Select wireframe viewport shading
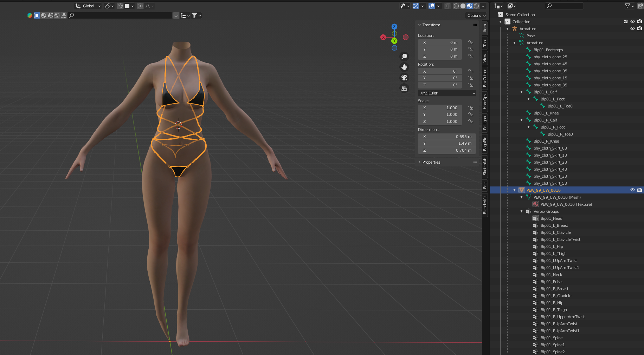 (x=456, y=6)
